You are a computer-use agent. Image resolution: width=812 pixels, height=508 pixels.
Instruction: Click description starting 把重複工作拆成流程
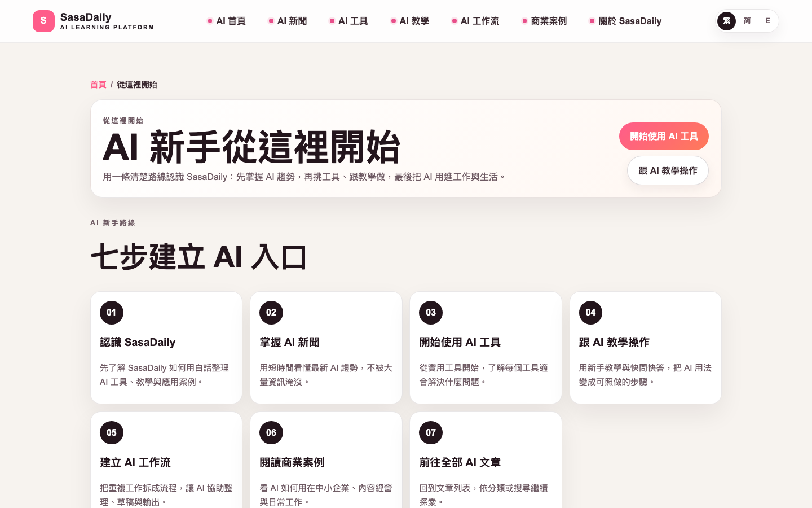tap(166, 495)
